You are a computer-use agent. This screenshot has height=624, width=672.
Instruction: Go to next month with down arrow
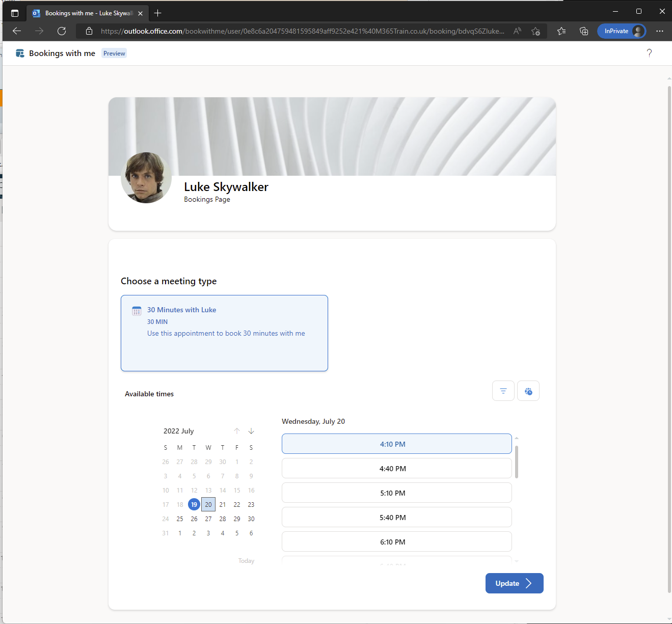pos(251,431)
